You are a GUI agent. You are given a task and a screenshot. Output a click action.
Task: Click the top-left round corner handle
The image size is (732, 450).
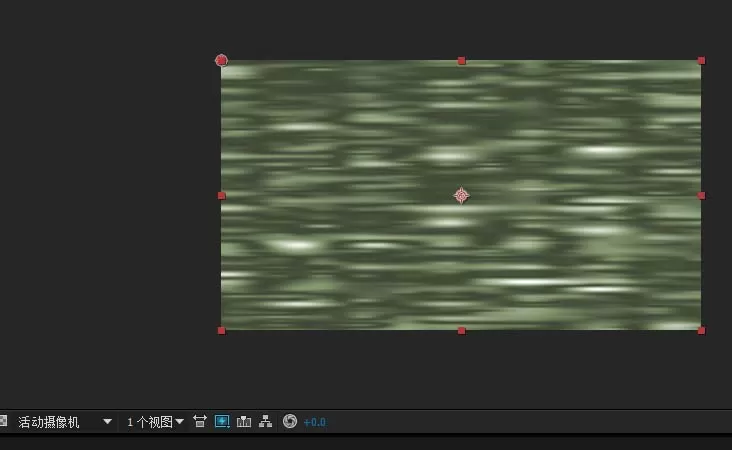point(221,60)
